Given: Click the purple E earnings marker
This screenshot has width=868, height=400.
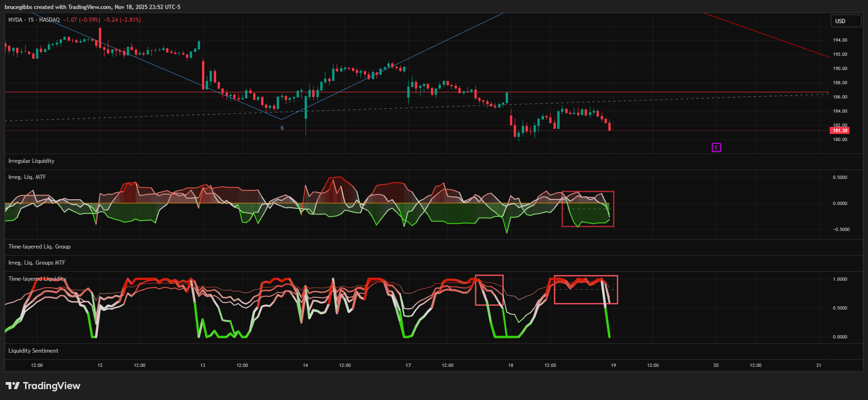Looking at the screenshot, I should point(716,148).
